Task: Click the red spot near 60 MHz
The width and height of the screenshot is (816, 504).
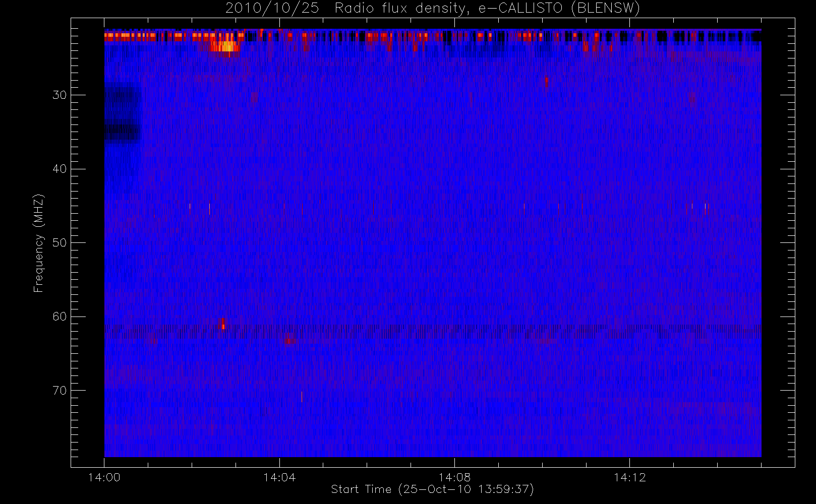Action: tap(223, 324)
